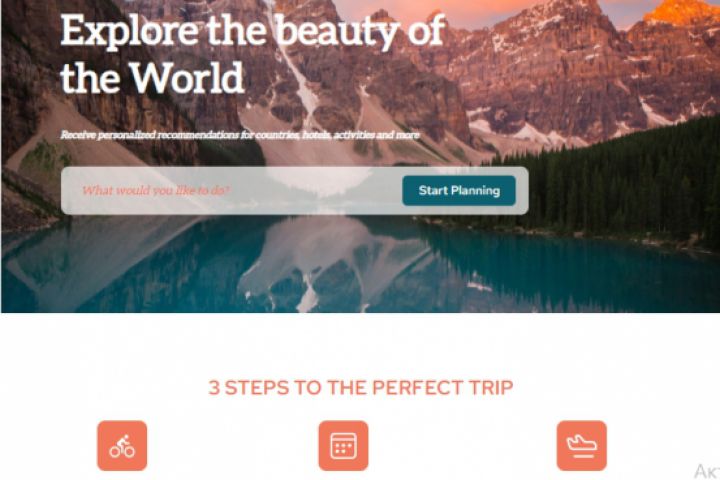The height and width of the screenshot is (480, 720).
Task: Click the Start Planning button
Action: click(x=459, y=191)
